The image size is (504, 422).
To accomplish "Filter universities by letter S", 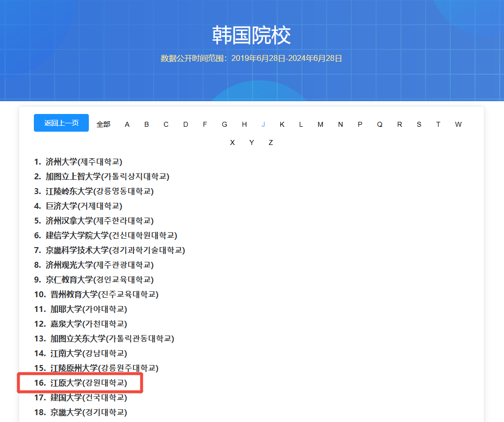I will click(x=419, y=124).
